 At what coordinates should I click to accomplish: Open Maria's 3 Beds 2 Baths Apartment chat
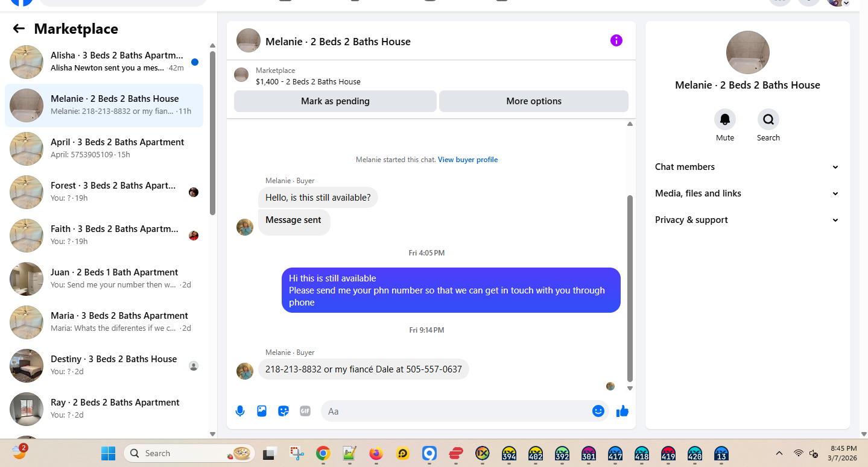pyautogui.click(x=104, y=322)
